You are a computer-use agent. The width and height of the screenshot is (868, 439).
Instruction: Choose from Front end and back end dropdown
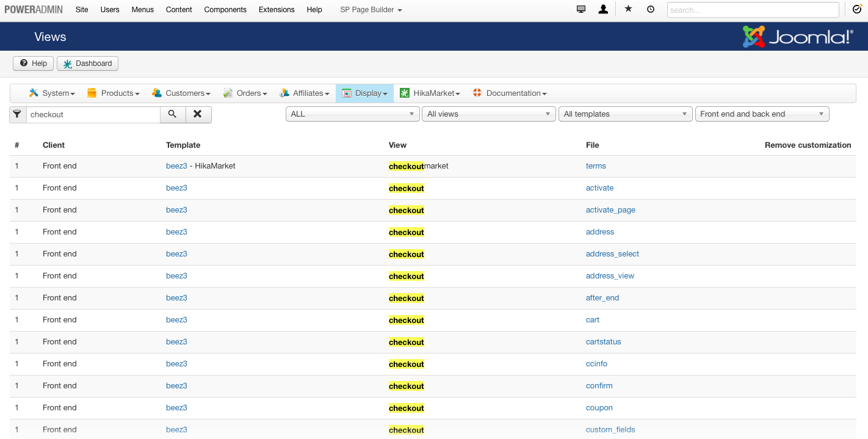762,114
